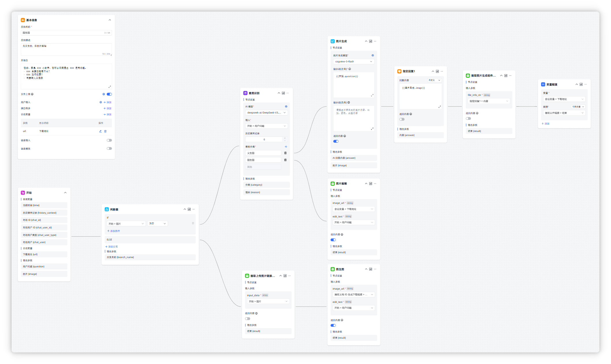Image resolution: width=611 pixels, height=364 pixels.
Task: Toggle 文件上传 switch off
Action: (x=109, y=94)
